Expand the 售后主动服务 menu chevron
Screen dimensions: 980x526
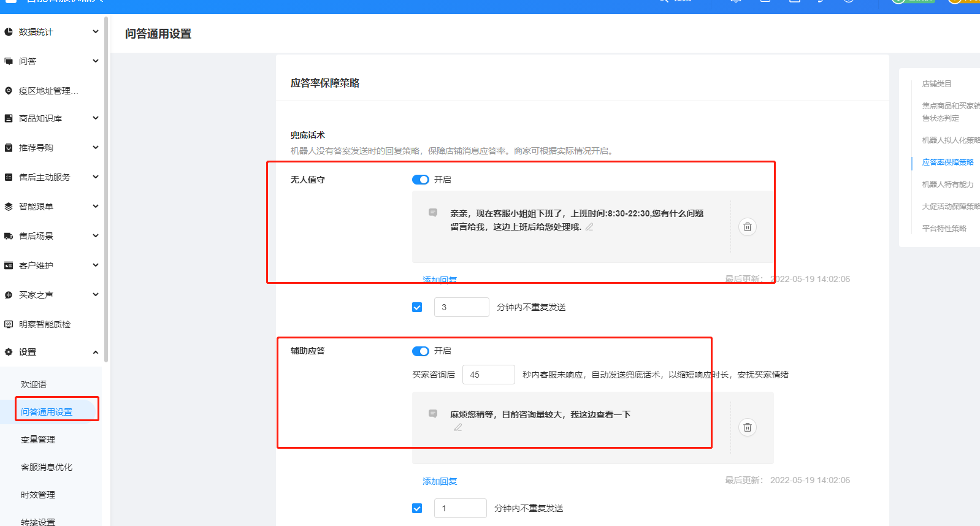pos(96,177)
